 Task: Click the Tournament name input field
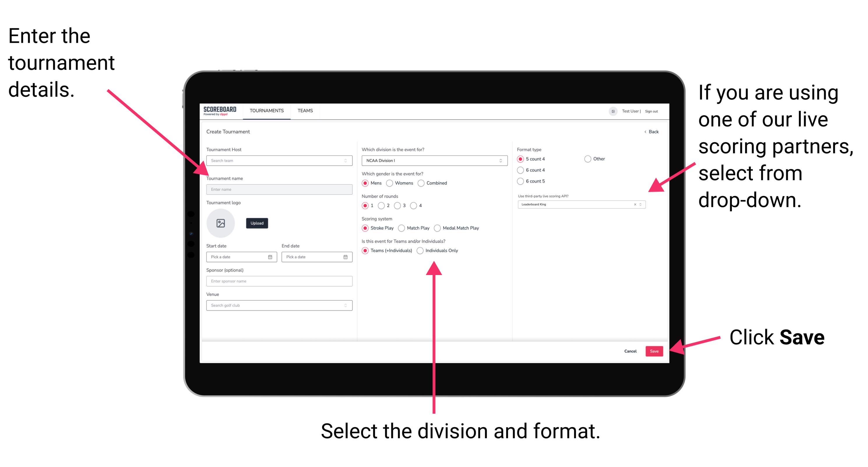click(x=279, y=189)
